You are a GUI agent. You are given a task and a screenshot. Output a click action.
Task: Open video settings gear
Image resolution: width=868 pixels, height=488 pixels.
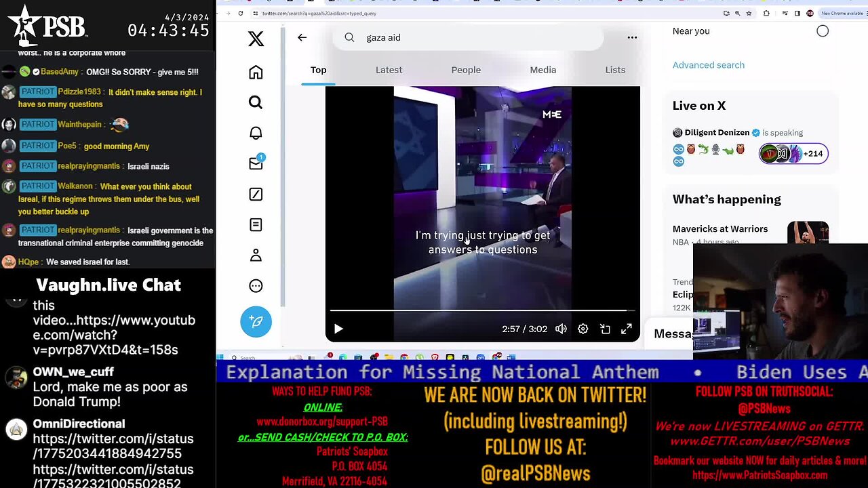583,329
